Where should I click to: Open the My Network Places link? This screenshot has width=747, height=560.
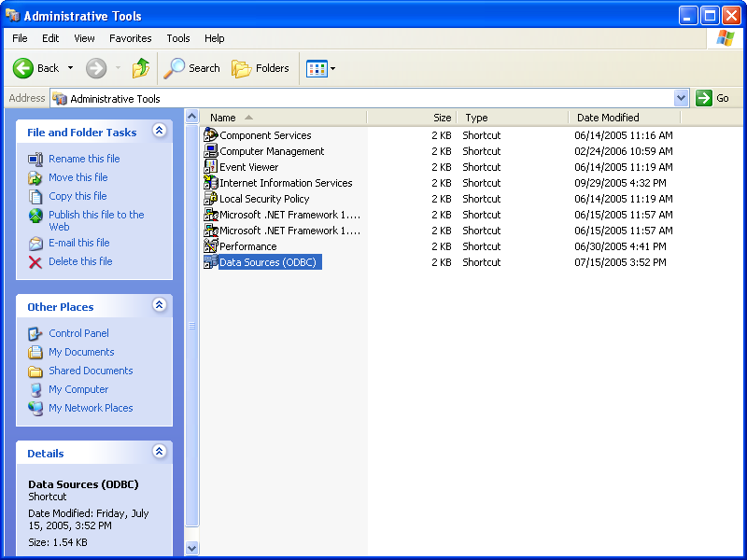click(91, 408)
